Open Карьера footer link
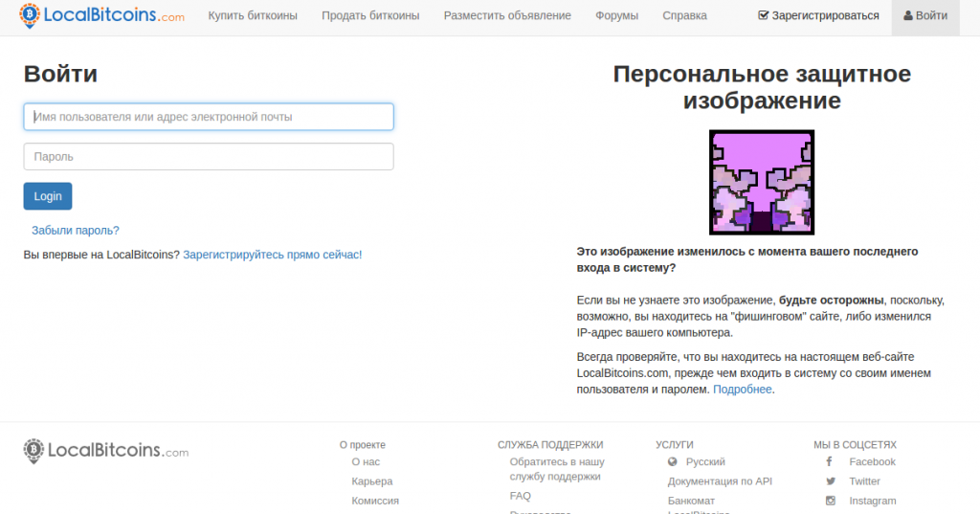The width and height of the screenshot is (980, 514). [x=372, y=481]
